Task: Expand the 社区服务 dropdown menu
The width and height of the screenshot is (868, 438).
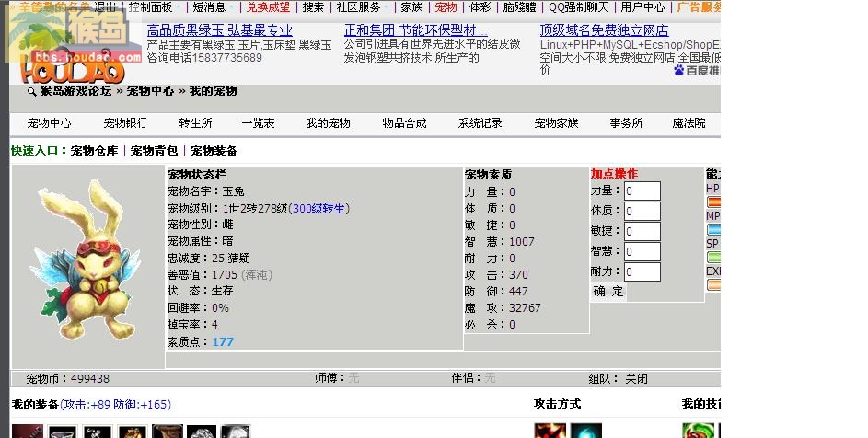Action: pyautogui.click(x=359, y=7)
